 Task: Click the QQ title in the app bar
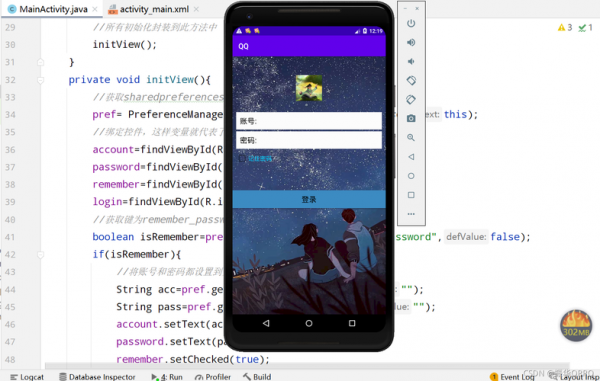243,46
